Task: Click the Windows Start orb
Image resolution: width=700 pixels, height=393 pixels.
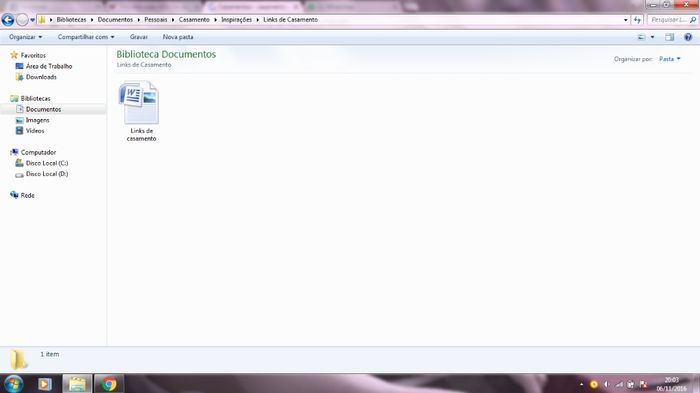Action: click(x=13, y=384)
